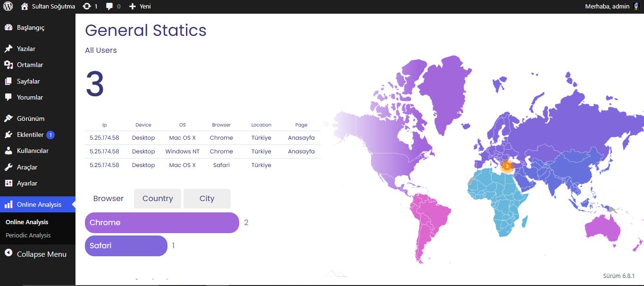Open Ortamlar media library
The width and height of the screenshot is (644, 286).
[30, 65]
